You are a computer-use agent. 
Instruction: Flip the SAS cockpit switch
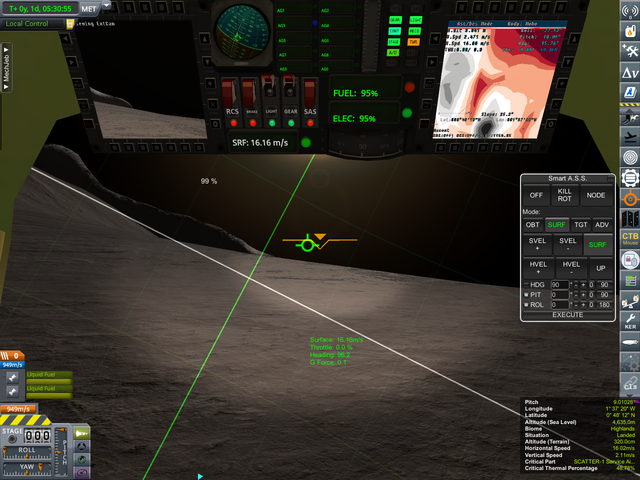tap(309, 93)
